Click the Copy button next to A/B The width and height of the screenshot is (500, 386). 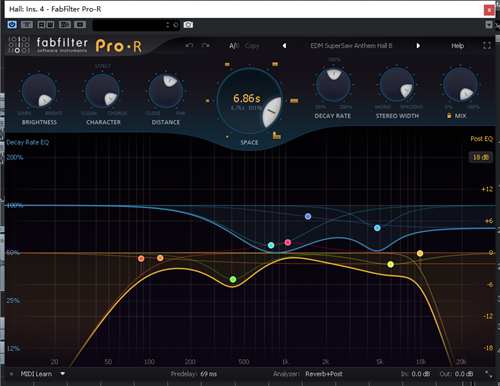252,46
